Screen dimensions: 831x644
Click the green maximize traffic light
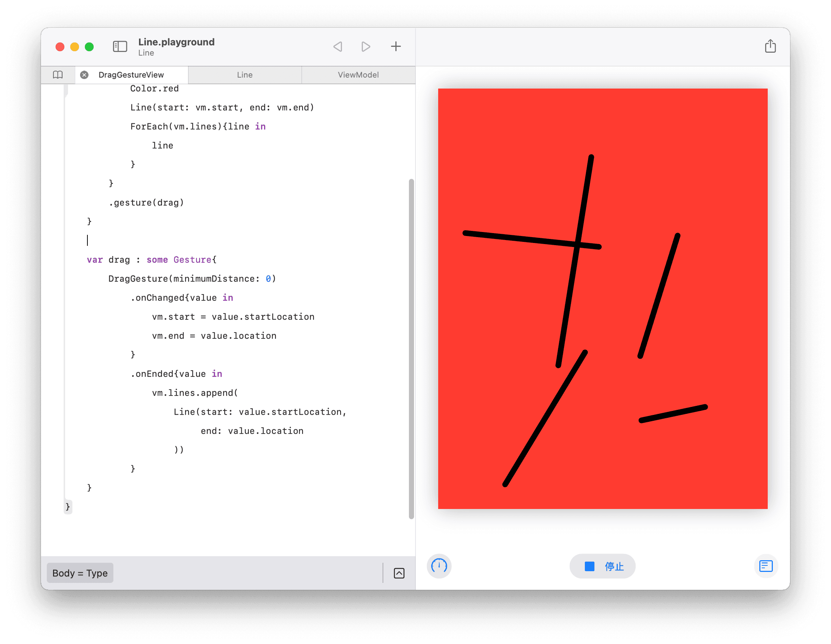[89, 46]
